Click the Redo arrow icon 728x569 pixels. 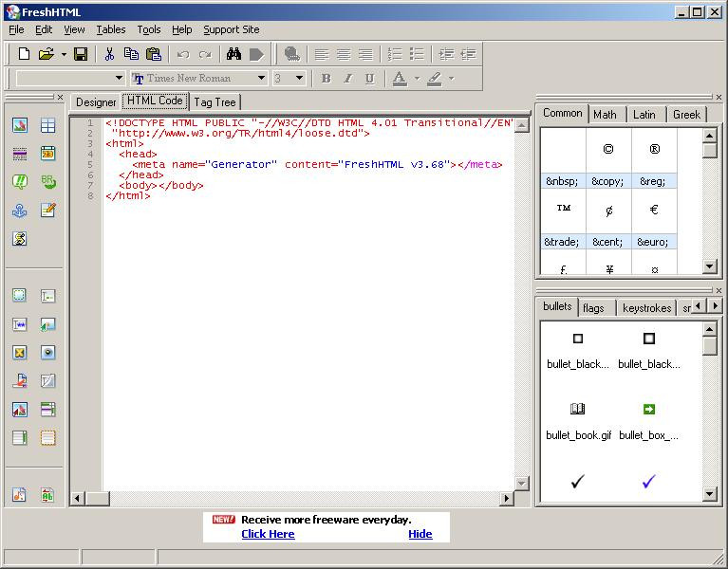tap(205, 55)
